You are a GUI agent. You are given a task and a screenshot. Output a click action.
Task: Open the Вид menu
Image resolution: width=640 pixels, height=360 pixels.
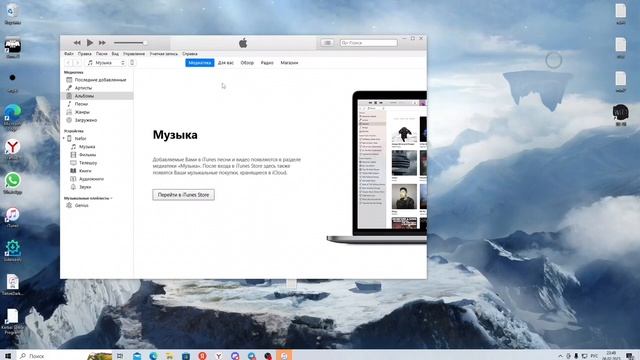pos(115,53)
